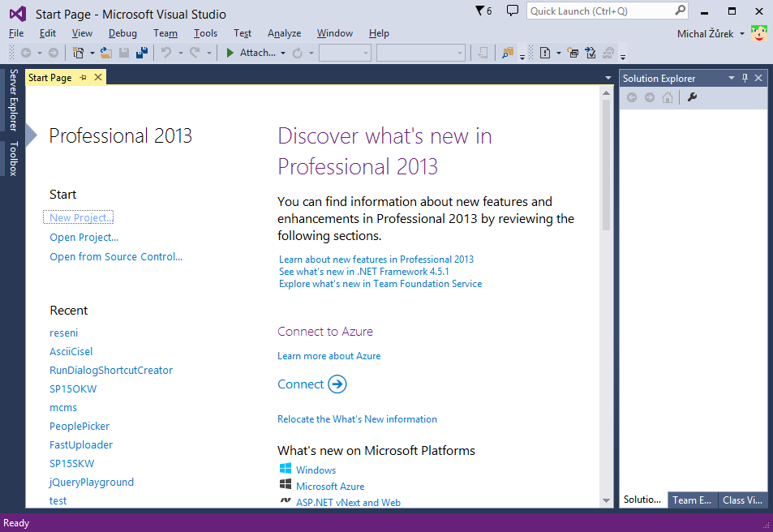Open the Debug menu
The width and height of the screenshot is (773, 532).
(x=122, y=33)
